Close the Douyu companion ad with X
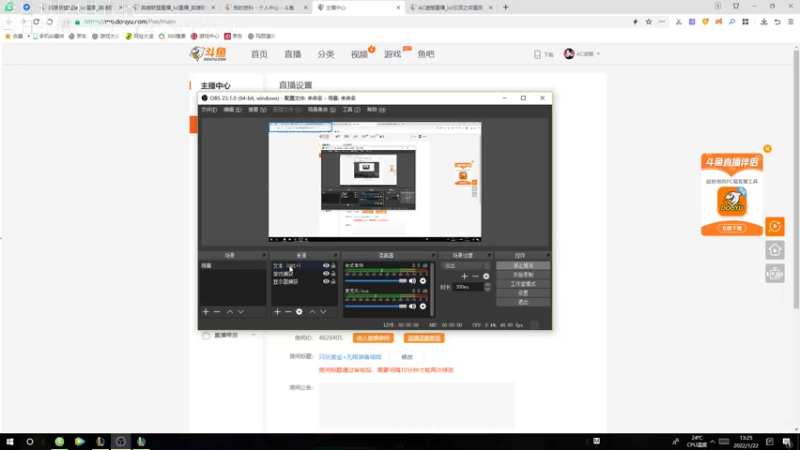This screenshot has width=800, height=450. click(767, 148)
